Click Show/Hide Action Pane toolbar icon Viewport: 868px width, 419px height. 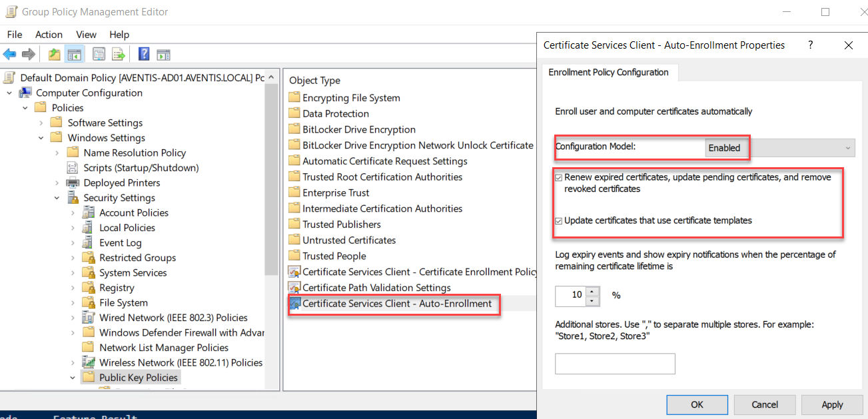coord(163,54)
